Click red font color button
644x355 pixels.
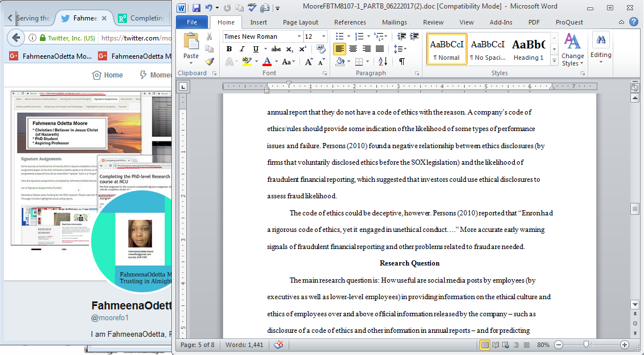tap(267, 62)
